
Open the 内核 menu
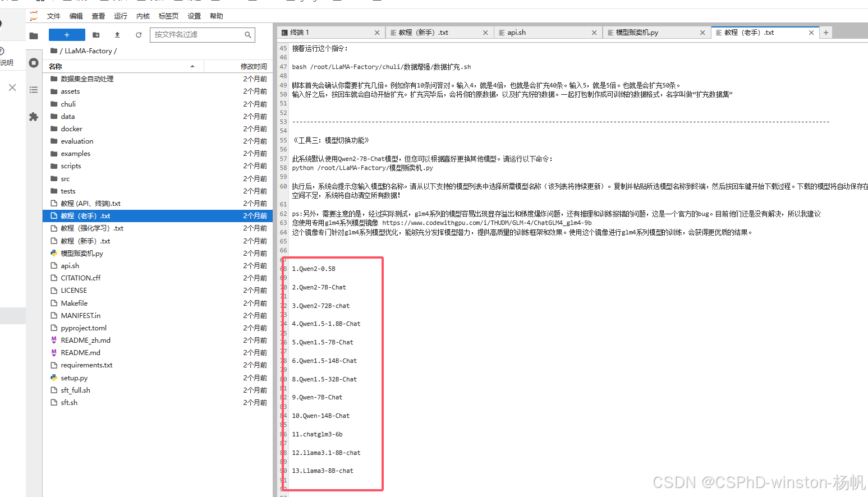click(143, 16)
